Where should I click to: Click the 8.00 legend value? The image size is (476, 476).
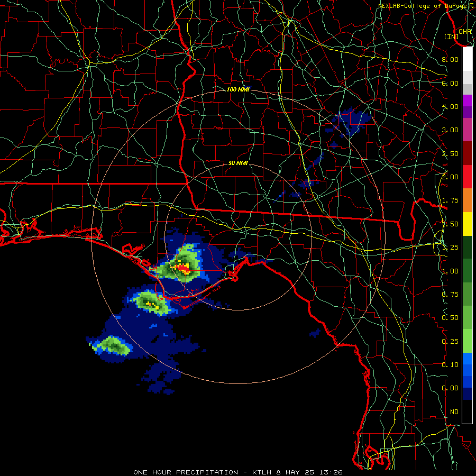450,59
